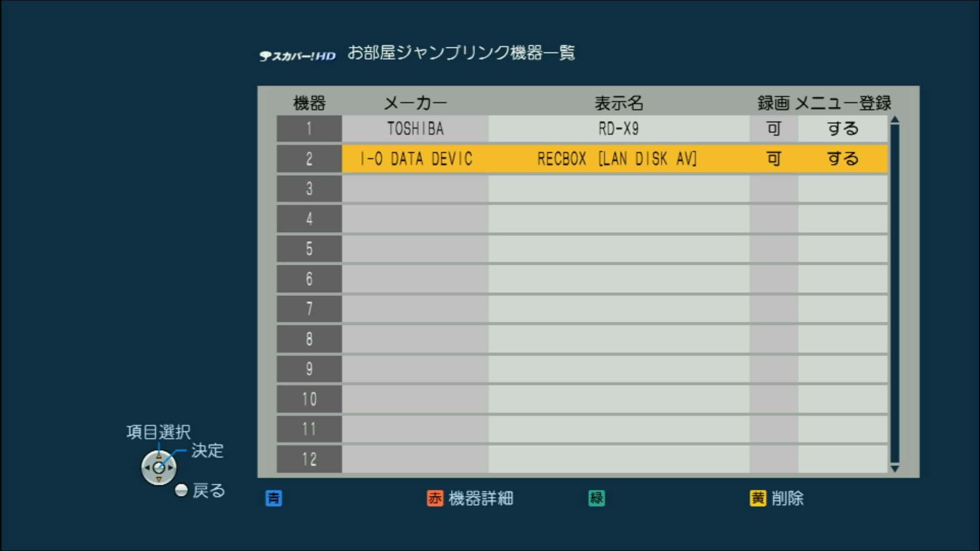
Task: Click the 青 (blue) action button
Action: click(273, 498)
